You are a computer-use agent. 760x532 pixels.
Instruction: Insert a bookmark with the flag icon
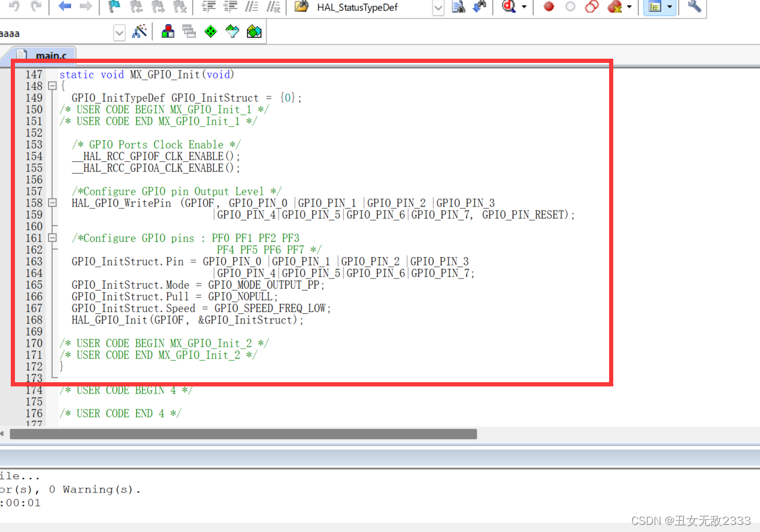tap(114, 7)
